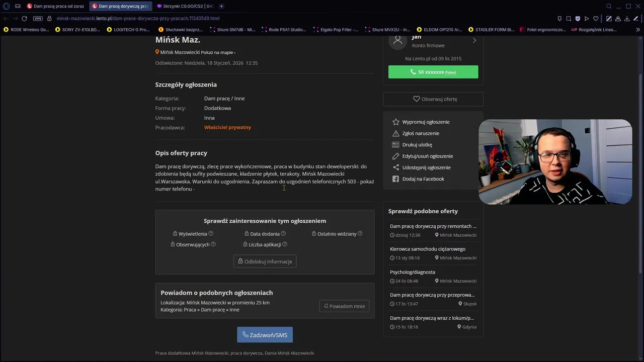
Task: Select the 'Dam pracę dorywczą przy' tab
Action: coord(120,6)
